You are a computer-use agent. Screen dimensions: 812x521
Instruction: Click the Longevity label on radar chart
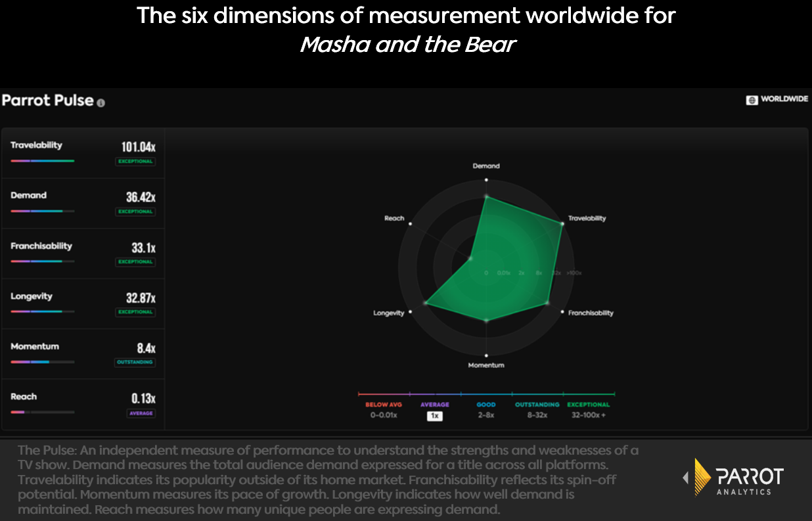pyautogui.click(x=389, y=313)
